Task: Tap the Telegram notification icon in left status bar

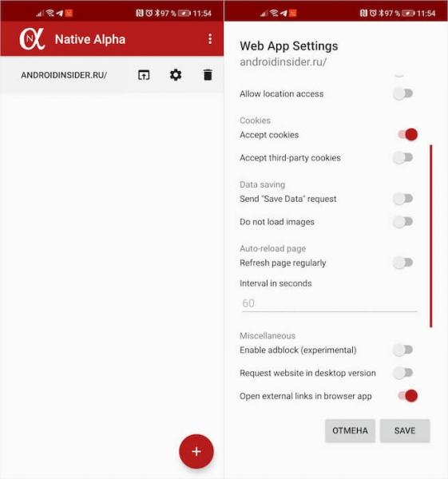Action: 60,13
